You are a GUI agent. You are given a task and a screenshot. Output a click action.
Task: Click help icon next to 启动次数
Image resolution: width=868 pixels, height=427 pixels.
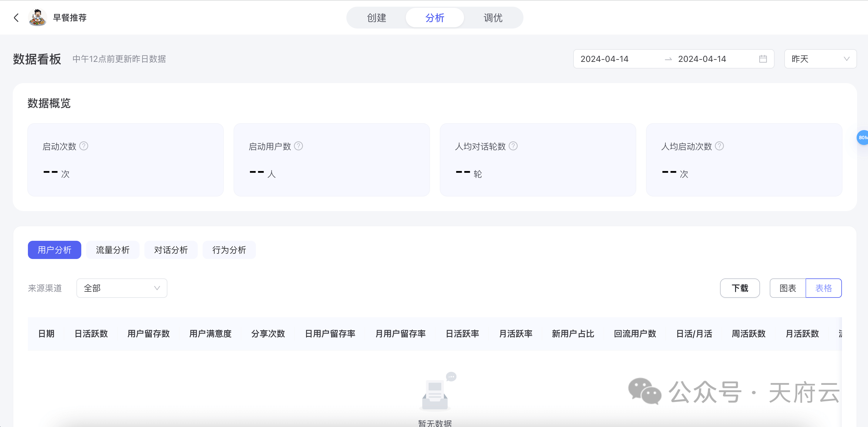click(x=84, y=146)
